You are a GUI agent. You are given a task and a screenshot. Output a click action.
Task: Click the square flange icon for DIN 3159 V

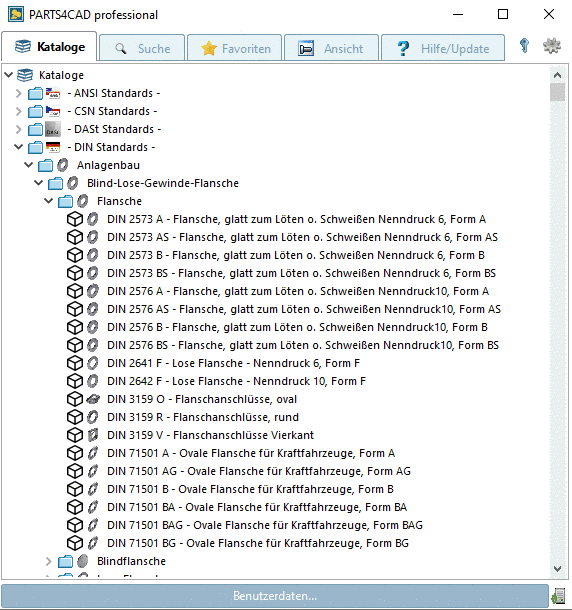pos(93,435)
